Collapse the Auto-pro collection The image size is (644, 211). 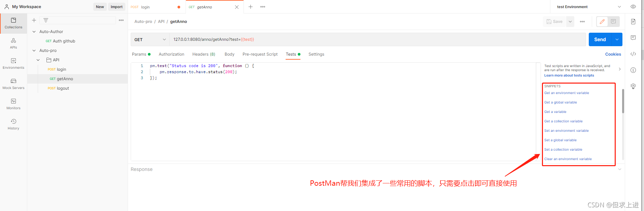click(34, 51)
